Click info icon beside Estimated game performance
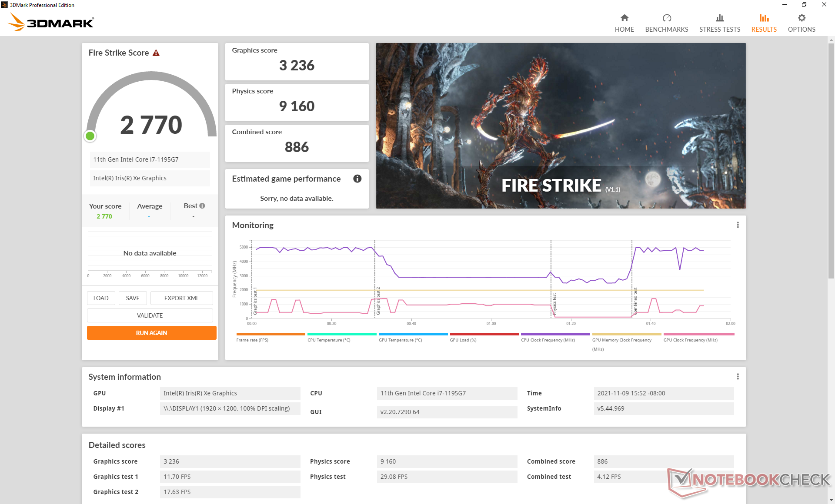Screen dimensions: 835x504 pyautogui.click(x=357, y=179)
